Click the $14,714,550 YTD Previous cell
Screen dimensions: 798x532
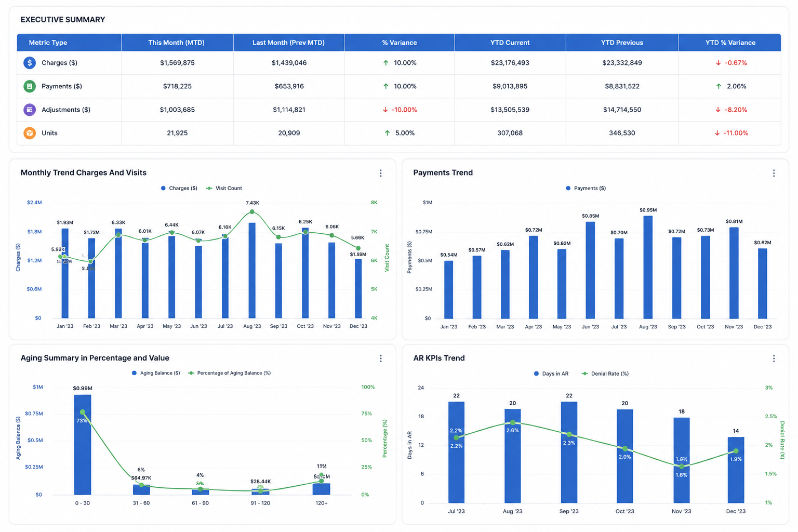tap(622, 110)
